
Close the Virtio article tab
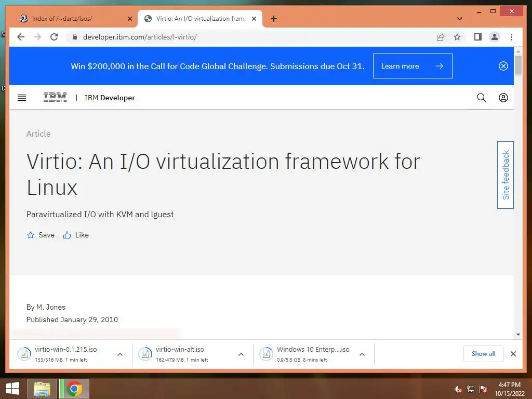(x=254, y=19)
